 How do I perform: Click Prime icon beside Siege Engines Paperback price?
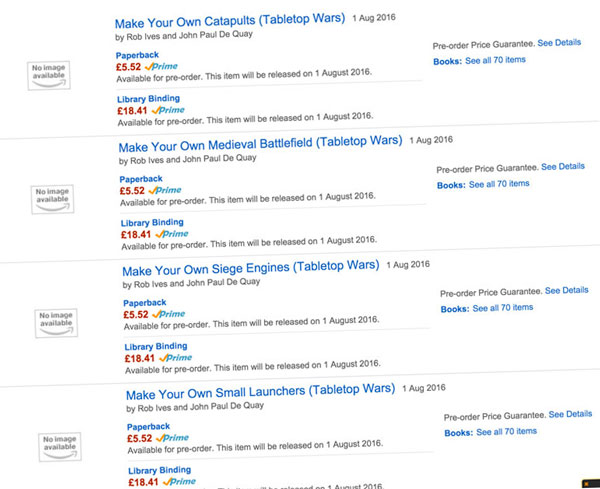coord(168,314)
